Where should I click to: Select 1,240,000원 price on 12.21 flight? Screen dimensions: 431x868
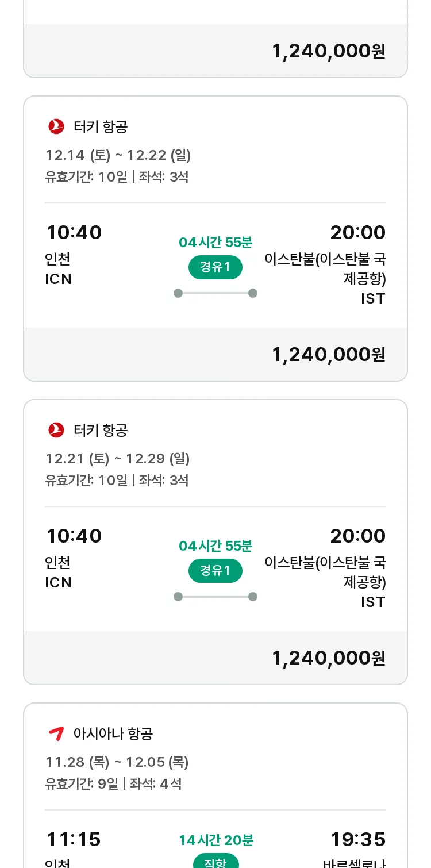329,658
